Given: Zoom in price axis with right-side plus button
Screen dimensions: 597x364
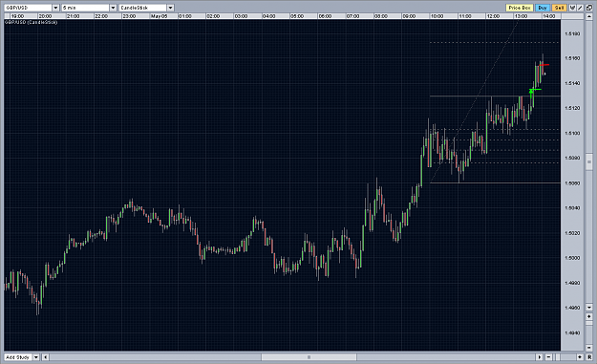Looking at the screenshot, I should (x=589, y=316).
